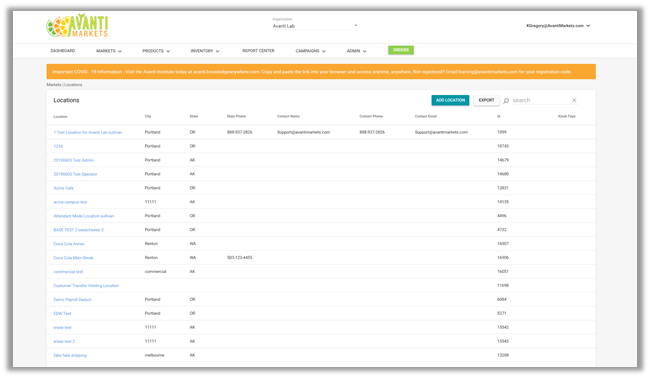
Task: Click main phone 888-937-2826 in first row
Action: tap(240, 132)
